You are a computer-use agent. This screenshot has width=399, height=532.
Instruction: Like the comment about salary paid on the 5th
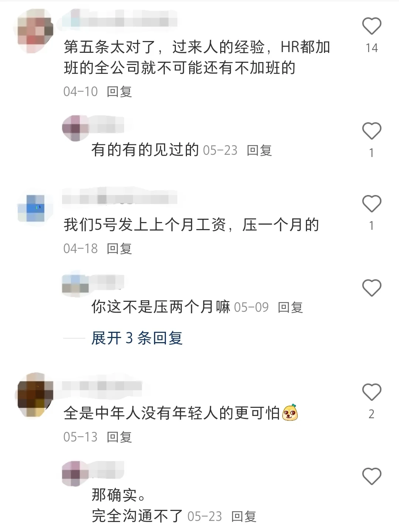pyautogui.click(x=371, y=204)
